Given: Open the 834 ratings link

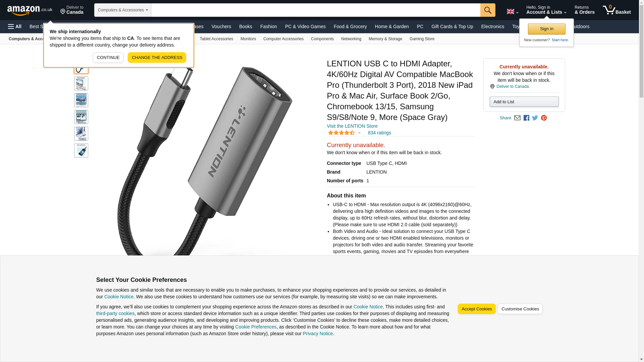Looking at the screenshot, I should tap(379, 133).
